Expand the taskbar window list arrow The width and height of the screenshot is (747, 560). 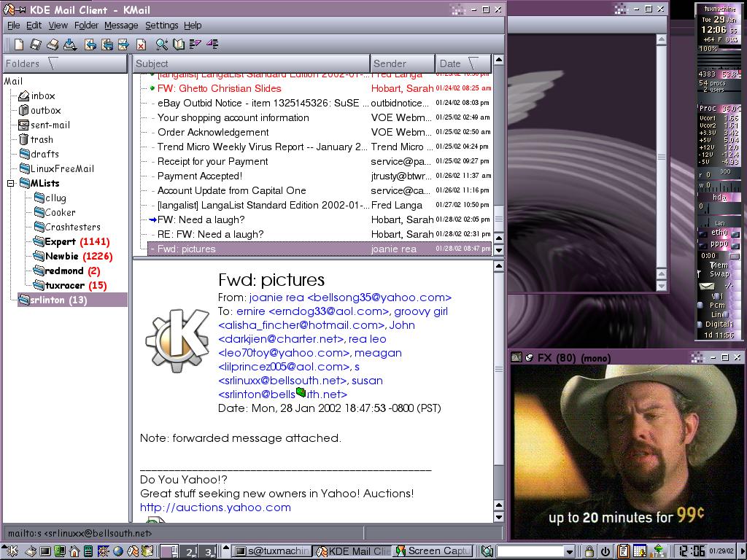pyautogui.click(x=226, y=548)
